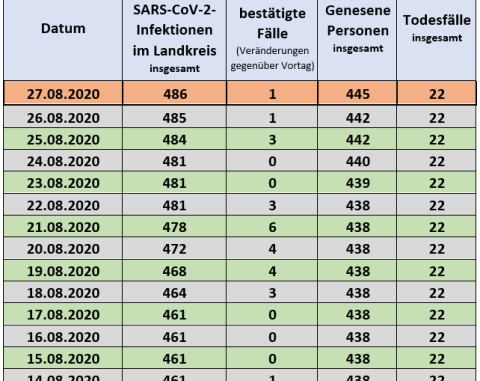Click the Datum column header

coord(63,40)
